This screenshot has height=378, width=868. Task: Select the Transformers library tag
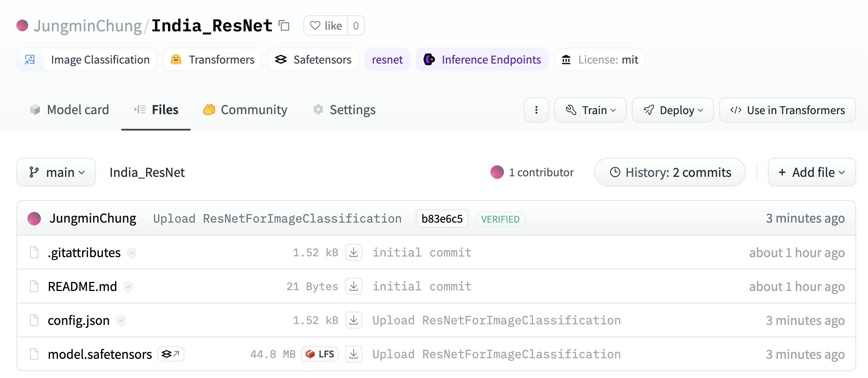[x=212, y=60]
